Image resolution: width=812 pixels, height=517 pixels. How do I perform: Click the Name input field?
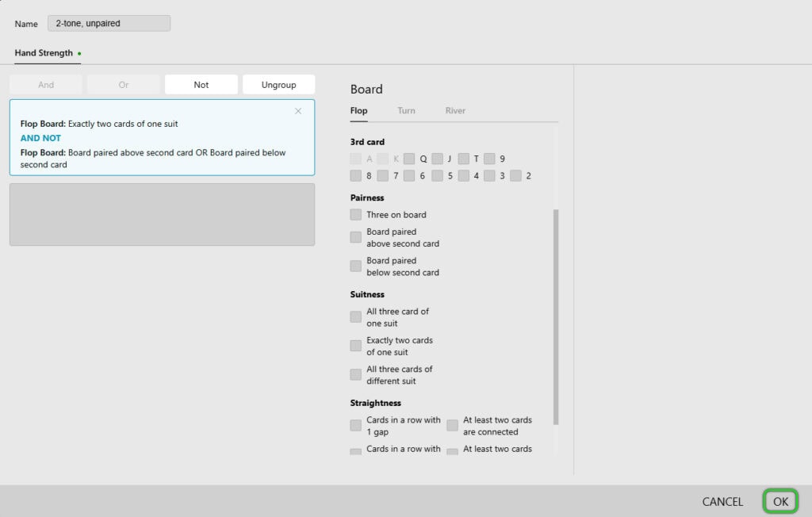pos(109,24)
